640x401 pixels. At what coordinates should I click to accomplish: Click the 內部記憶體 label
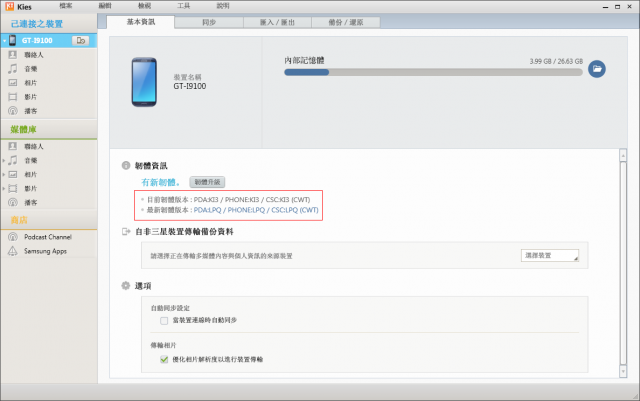point(304,60)
